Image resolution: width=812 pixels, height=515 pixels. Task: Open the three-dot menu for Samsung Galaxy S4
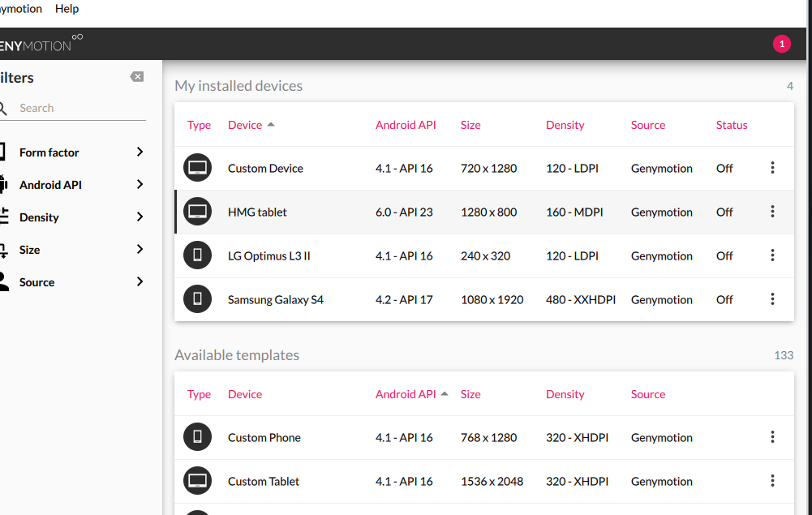click(772, 299)
